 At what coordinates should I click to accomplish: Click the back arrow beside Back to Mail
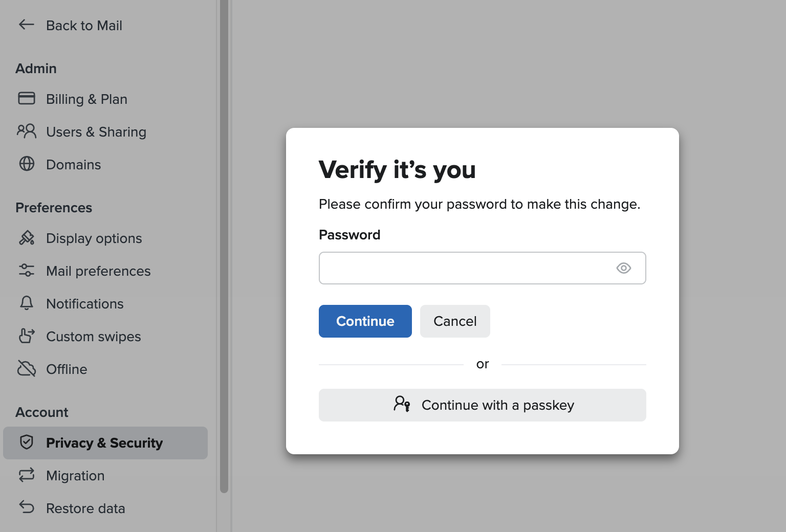pos(26,25)
